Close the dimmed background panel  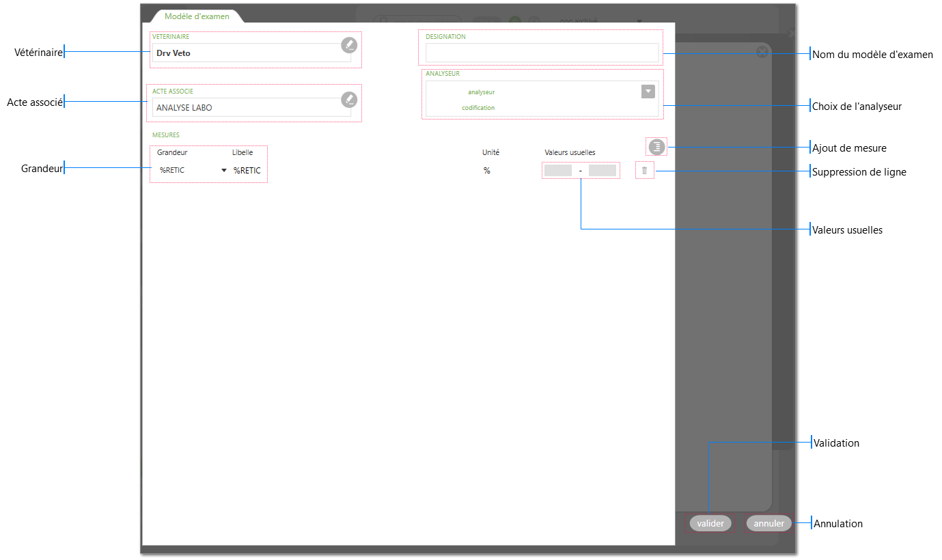762,52
